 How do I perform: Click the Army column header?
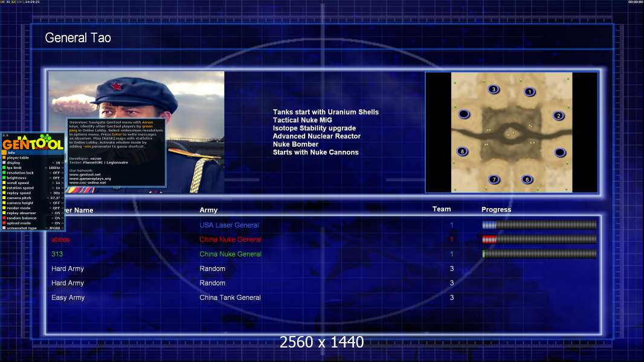click(208, 210)
